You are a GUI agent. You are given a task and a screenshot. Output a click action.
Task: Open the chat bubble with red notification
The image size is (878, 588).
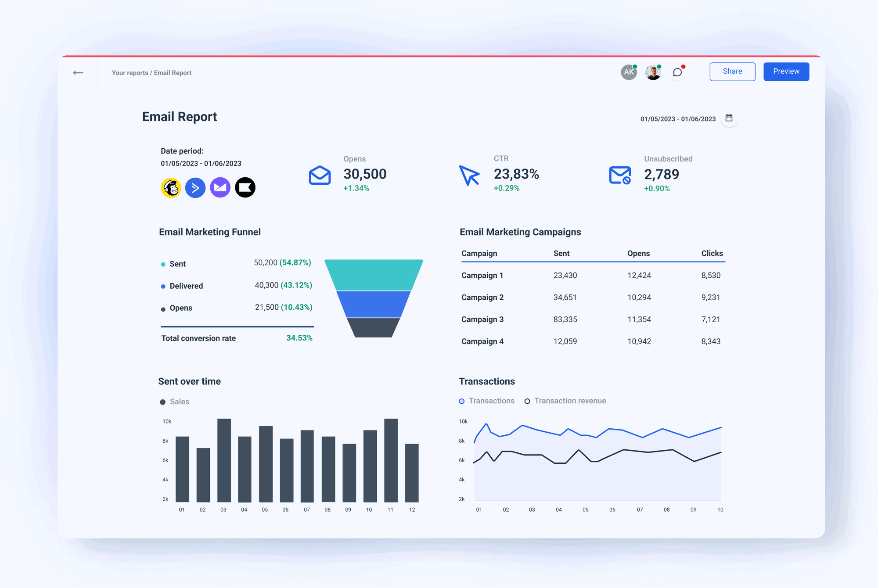677,72
